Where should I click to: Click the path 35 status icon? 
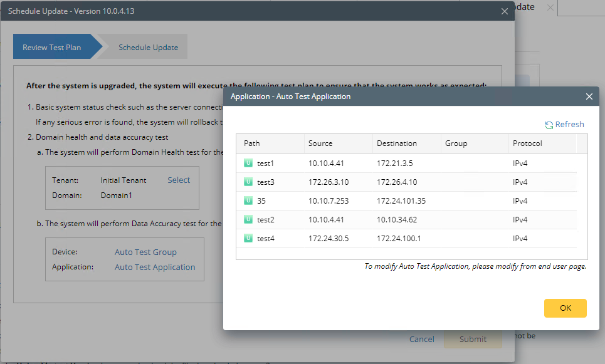pos(248,201)
